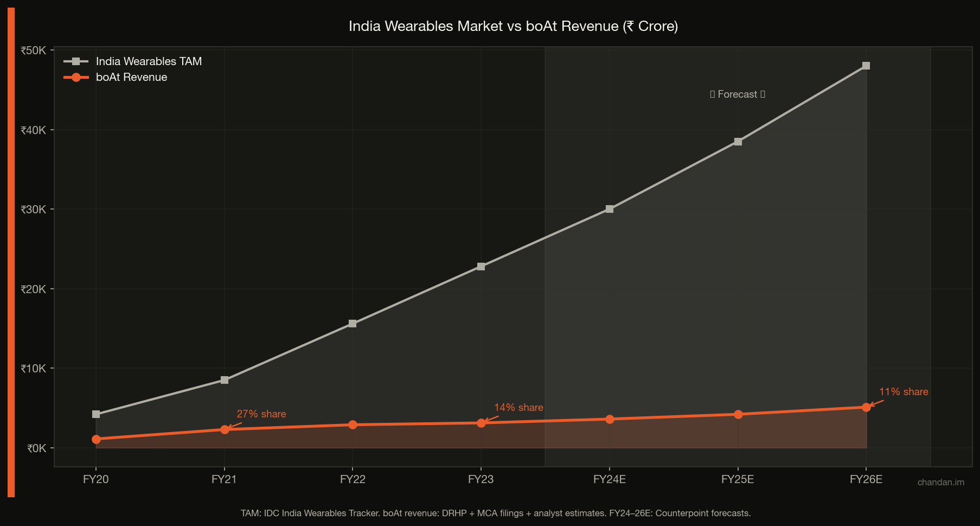Image resolution: width=980 pixels, height=526 pixels.
Task: Click the '₹50K' y-axis label
Action: click(x=34, y=50)
